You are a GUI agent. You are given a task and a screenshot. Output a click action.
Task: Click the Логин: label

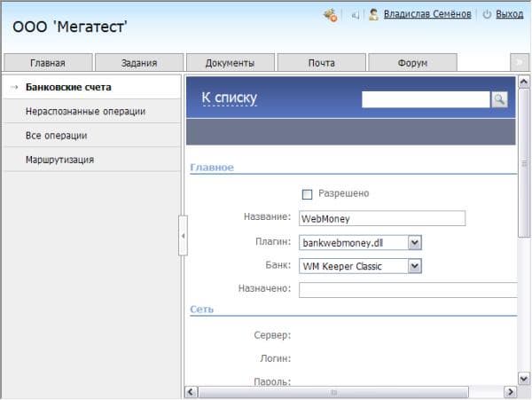click(x=275, y=358)
